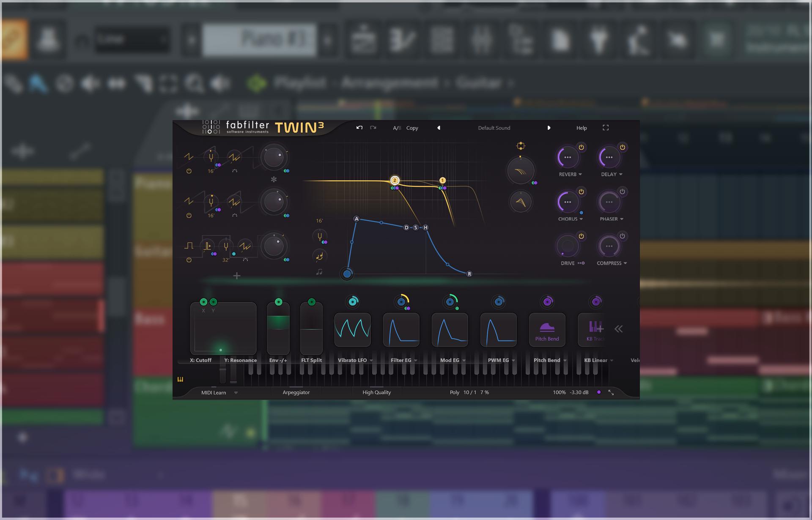Click the 32' tuning knob on third oscillator
Viewport: 812px width, 520px height.
point(226,246)
